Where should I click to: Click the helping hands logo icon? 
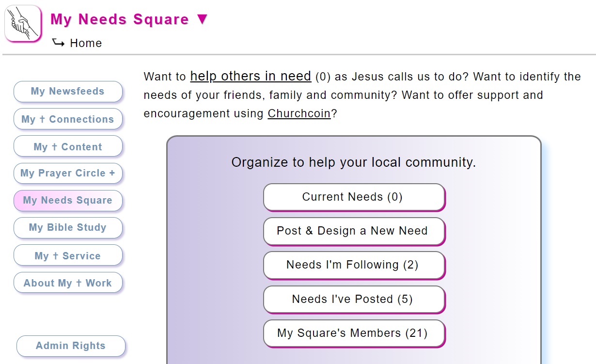(23, 23)
